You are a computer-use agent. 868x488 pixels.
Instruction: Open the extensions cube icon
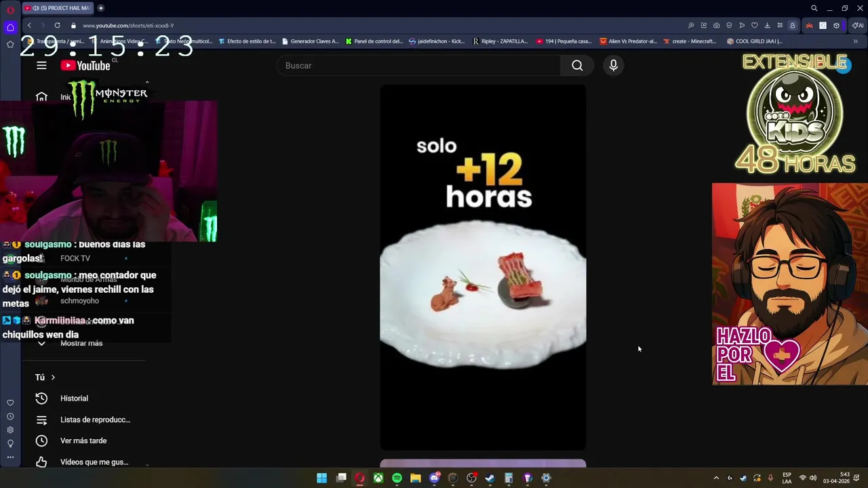(836, 26)
